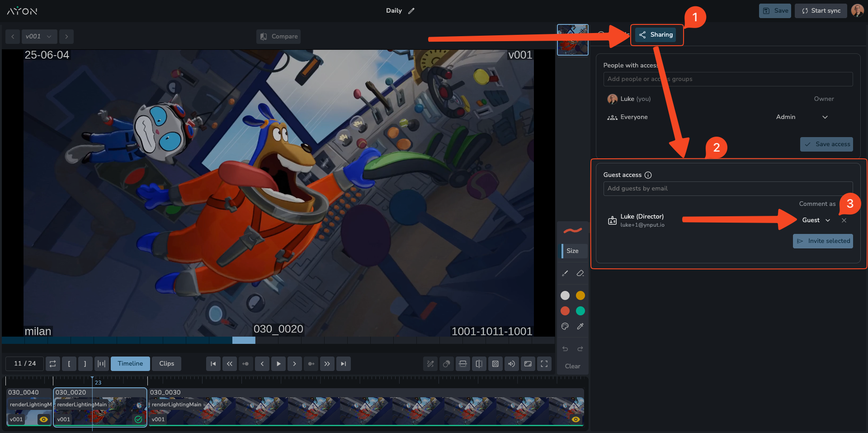Toggle visibility eye on clip 030_0040

[x=44, y=419]
